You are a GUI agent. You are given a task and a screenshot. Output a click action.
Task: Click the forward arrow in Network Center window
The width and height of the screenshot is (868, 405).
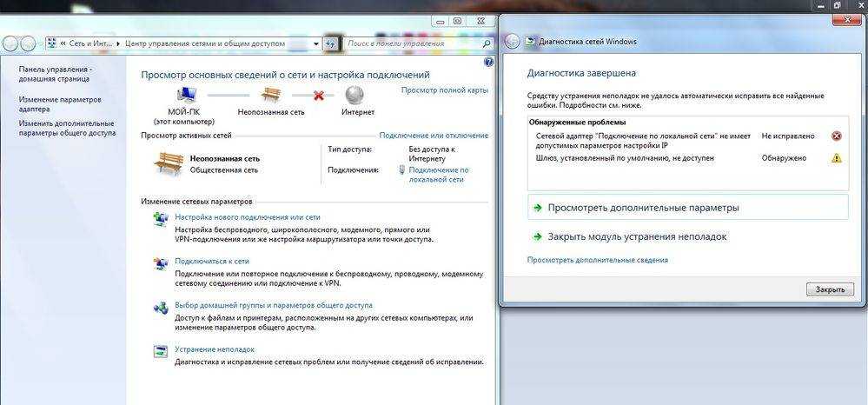(x=28, y=43)
